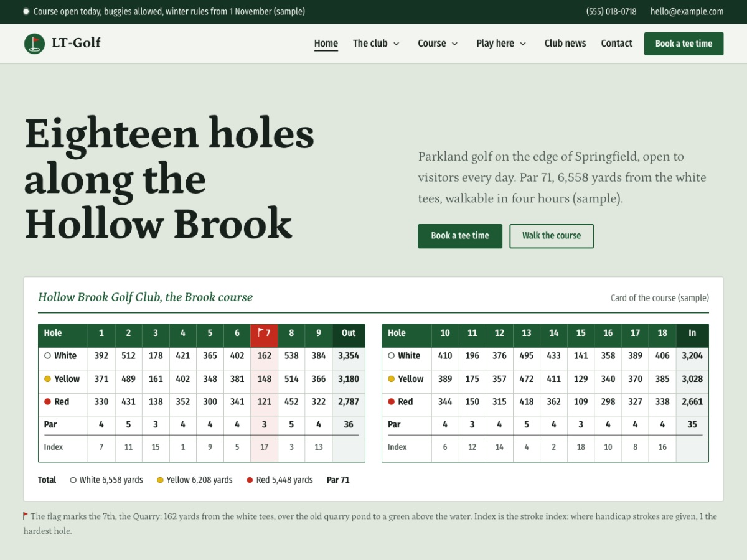Screen dimensions: 747x560
Task: Click the white tee circle beside 'White 6,558 yards' total
Action: click(73, 480)
